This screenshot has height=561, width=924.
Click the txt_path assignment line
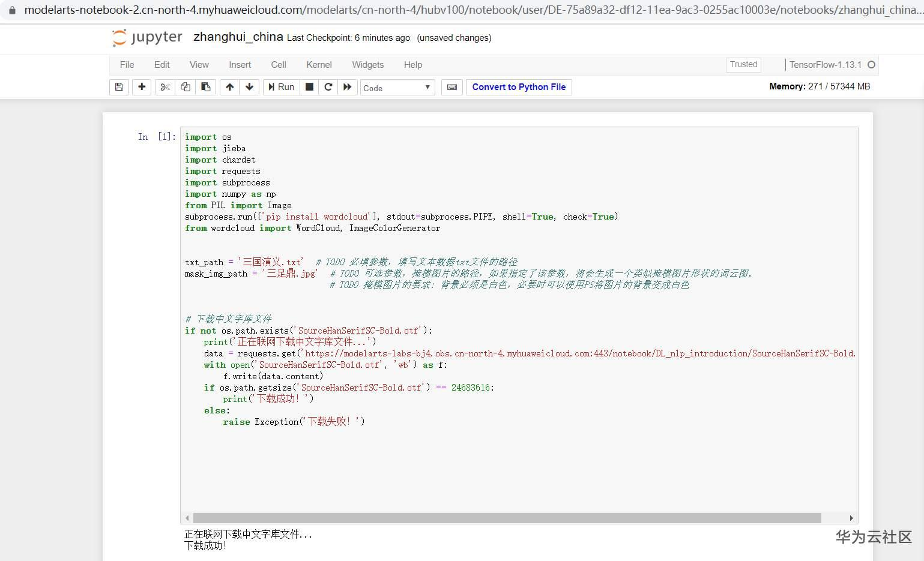(351, 262)
